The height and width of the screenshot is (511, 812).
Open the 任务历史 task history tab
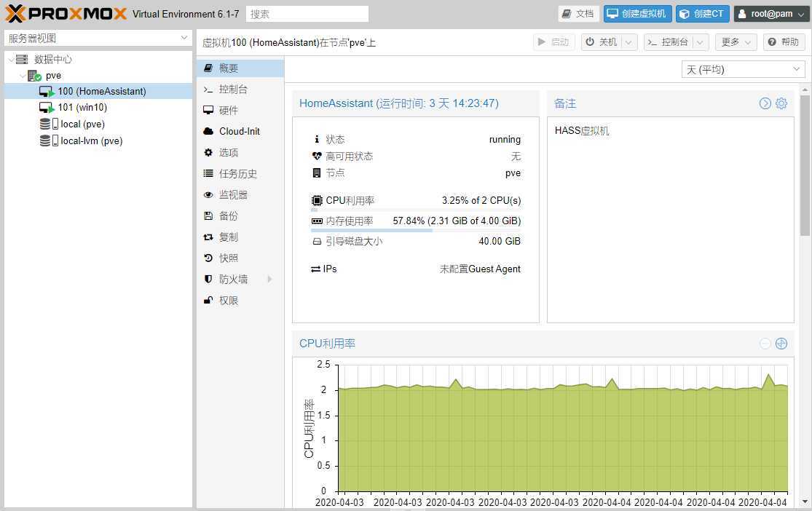coord(240,174)
